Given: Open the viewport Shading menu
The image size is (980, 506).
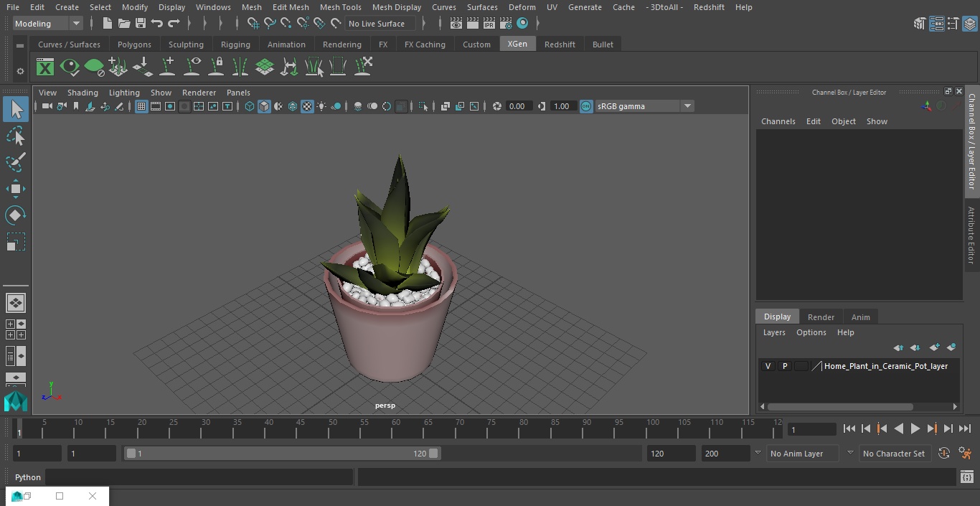Looking at the screenshot, I should [83, 93].
